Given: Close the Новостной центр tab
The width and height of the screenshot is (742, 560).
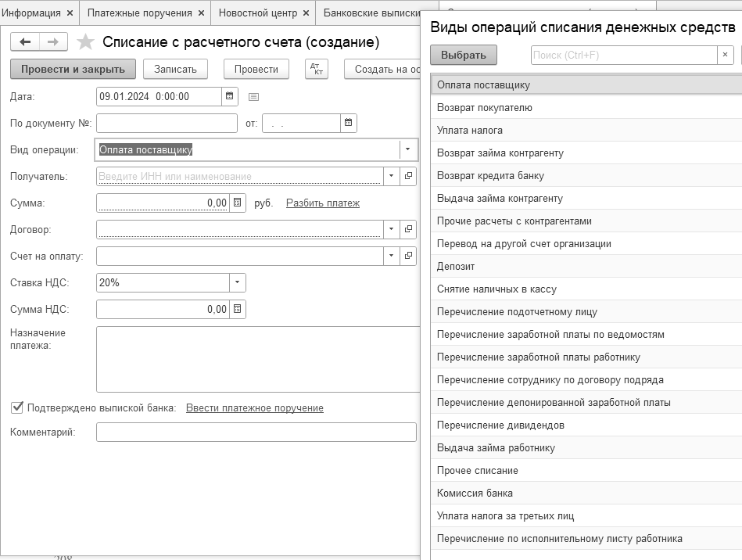Looking at the screenshot, I should (306, 13).
